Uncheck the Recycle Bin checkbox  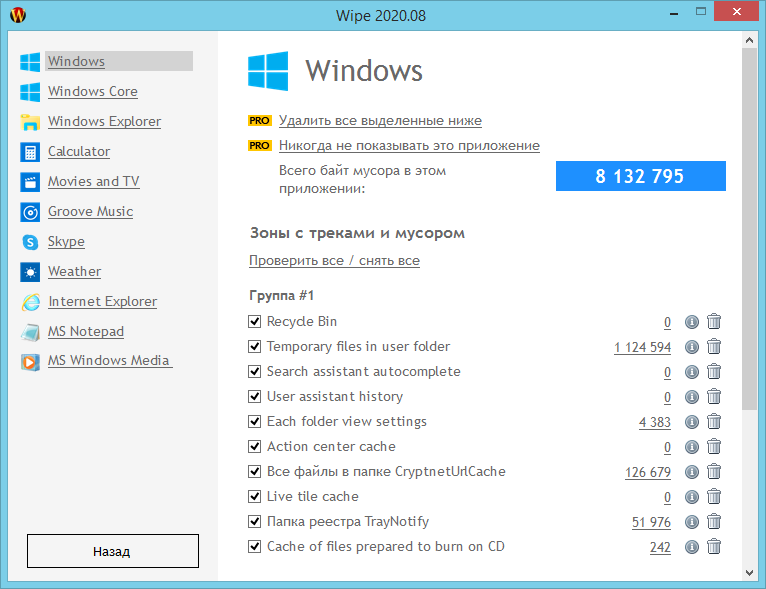(255, 321)
